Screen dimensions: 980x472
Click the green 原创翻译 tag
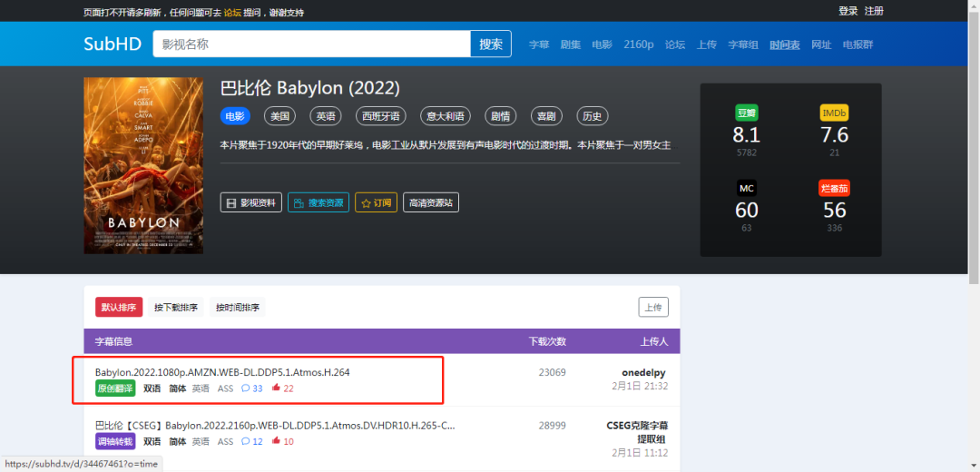(115, 388)
